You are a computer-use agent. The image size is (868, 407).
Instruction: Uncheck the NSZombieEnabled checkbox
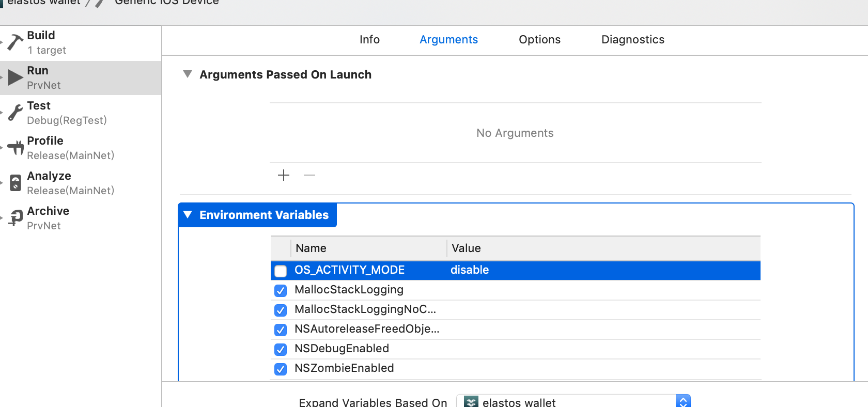click(281, 369)
